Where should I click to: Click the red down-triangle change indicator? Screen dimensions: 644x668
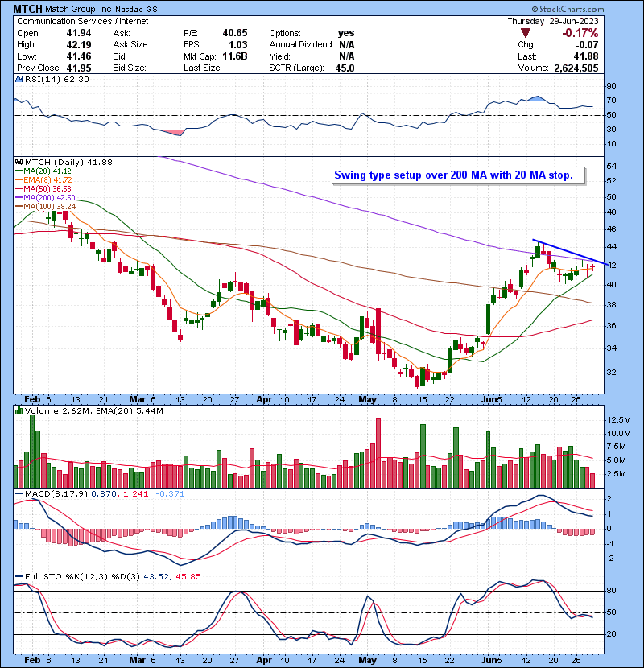[526, 33]
